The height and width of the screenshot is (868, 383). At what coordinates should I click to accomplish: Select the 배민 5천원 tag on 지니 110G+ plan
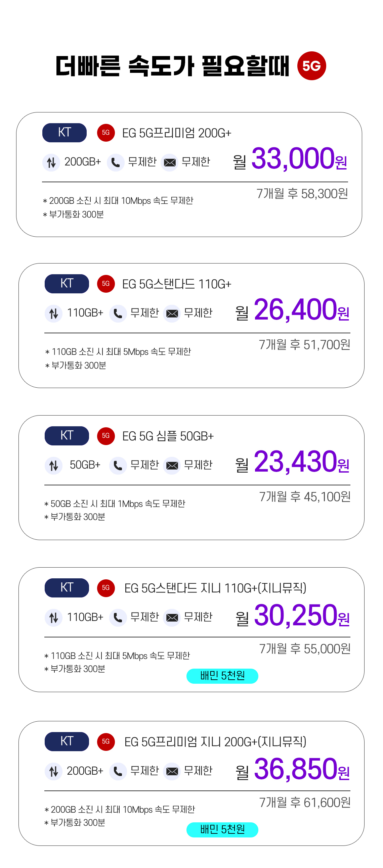(222, 676)
